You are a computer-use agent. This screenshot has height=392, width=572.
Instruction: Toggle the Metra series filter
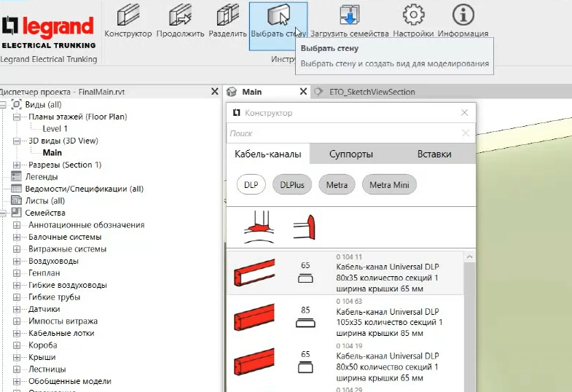click(x=337, y=184)
